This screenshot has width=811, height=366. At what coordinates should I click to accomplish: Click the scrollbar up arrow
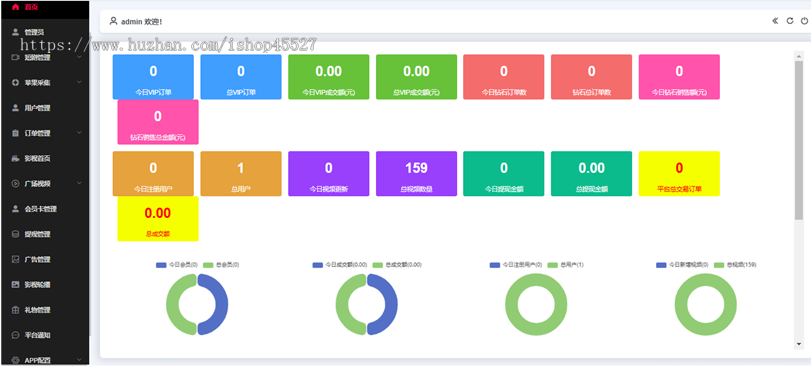click(799, 56)
